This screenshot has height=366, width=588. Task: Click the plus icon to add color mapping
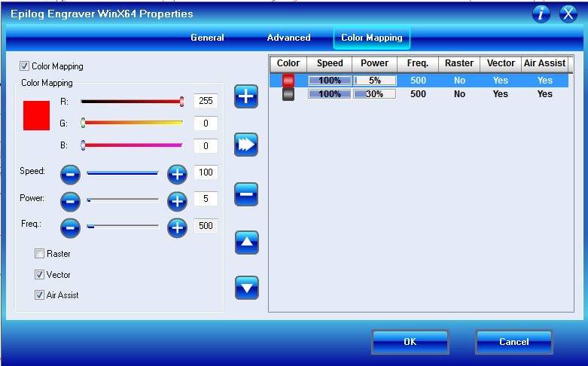pos(246,96)
